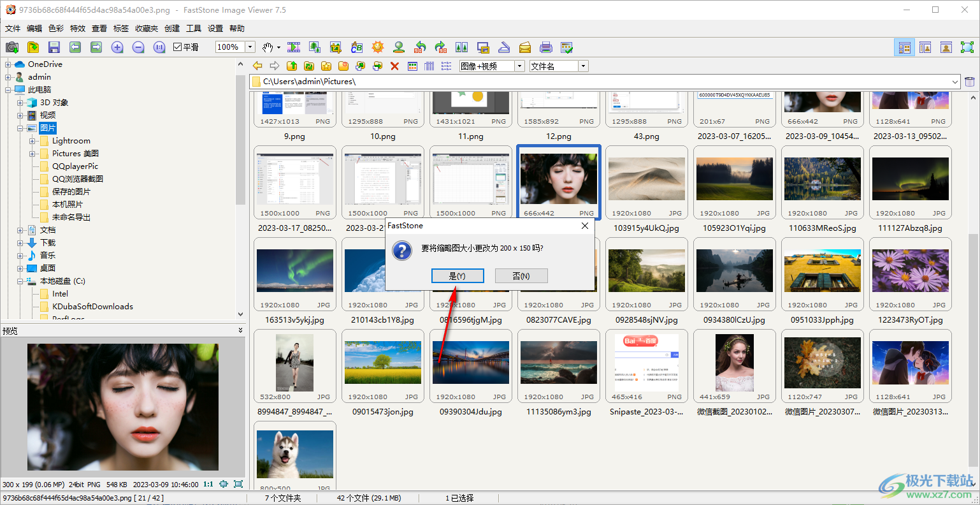Decline with the 否(N) button
The image size is (980, 505).
(521, 276)
